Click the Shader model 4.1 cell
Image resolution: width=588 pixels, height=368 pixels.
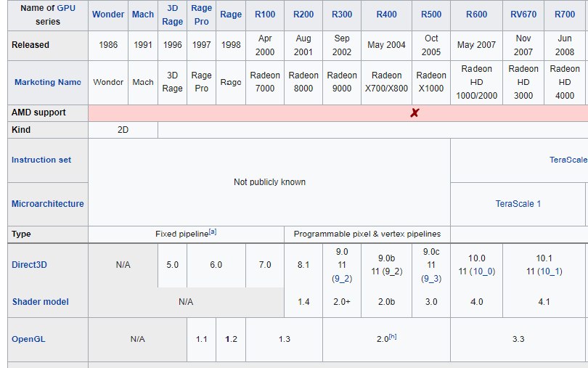(544, 302)
